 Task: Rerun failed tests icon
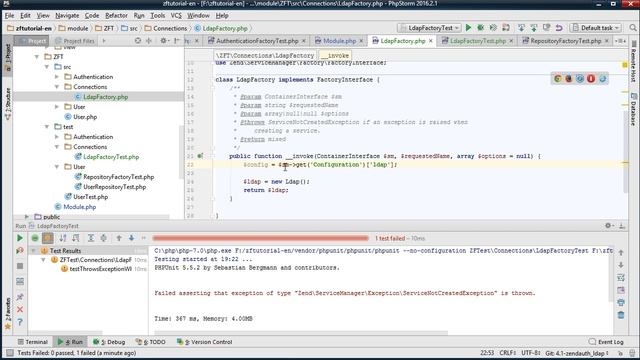[x=20, y=251]
